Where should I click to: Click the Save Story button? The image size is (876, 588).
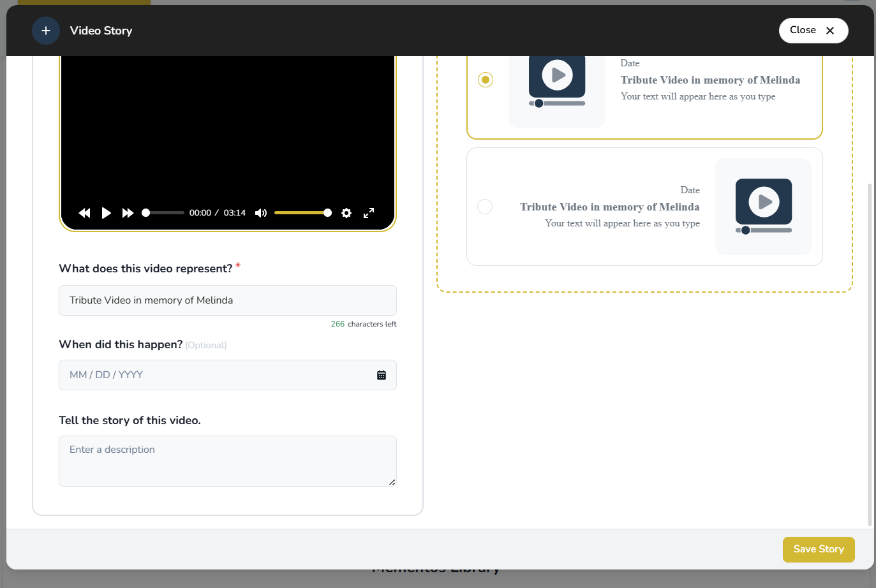[x=818, y=549]
